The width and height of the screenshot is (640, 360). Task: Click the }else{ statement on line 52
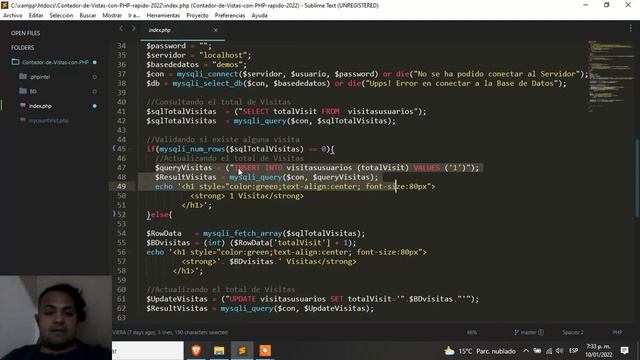[x=159, y=215]
